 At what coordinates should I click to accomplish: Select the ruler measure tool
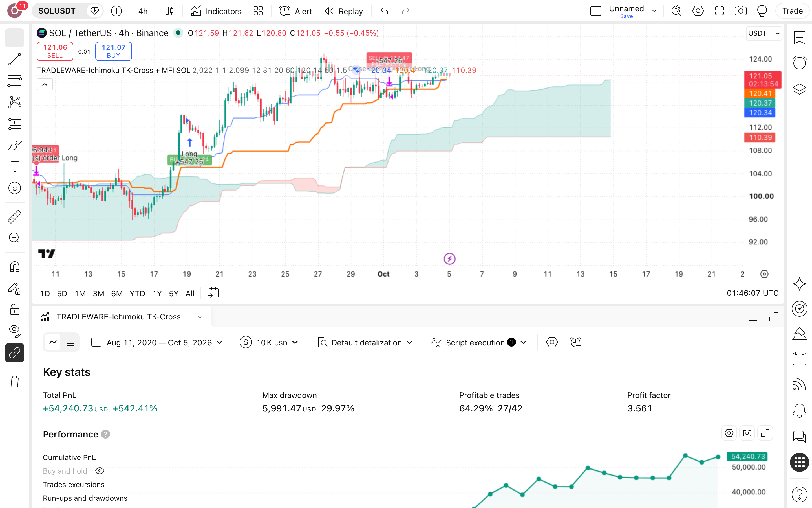pos(14,217)
